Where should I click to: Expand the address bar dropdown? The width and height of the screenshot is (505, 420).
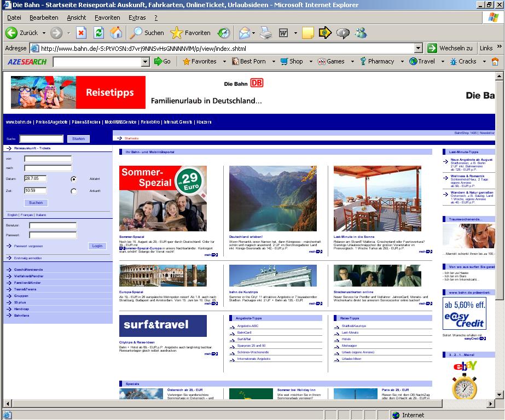click(x=418, y=48)
